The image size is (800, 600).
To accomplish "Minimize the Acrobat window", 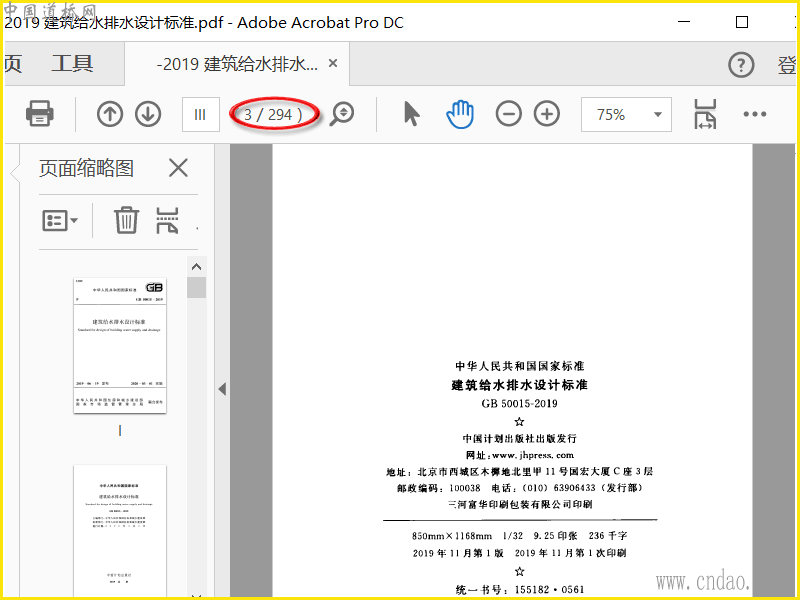I will coord(684,22).
